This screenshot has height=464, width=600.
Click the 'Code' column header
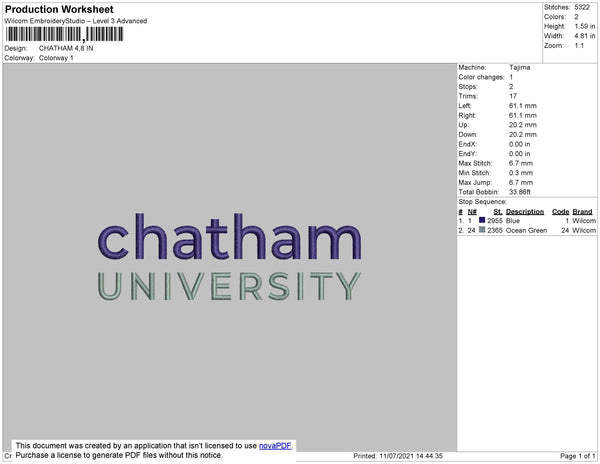tap(561, 212)
